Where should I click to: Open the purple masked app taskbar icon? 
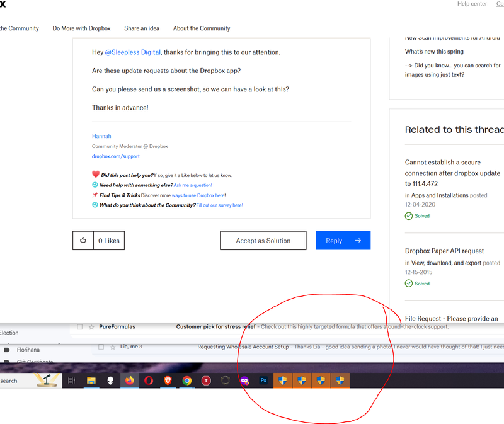(x=244, y=381)
